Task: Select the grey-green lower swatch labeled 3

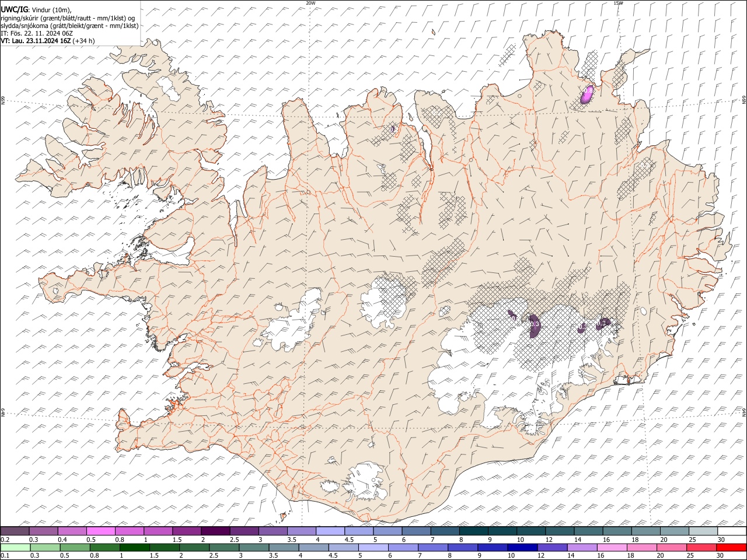Action: pyautogui.click(x=254, y=547)
